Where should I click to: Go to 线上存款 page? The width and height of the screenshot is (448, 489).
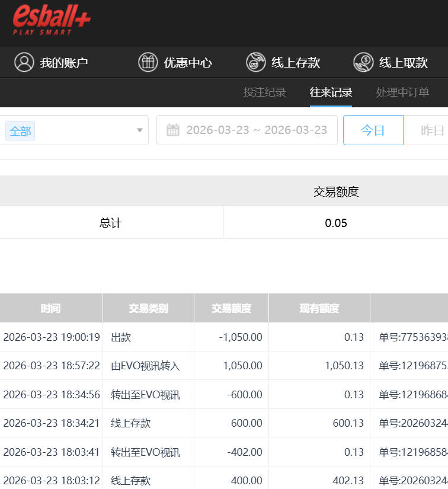click(x=296, y=63)
